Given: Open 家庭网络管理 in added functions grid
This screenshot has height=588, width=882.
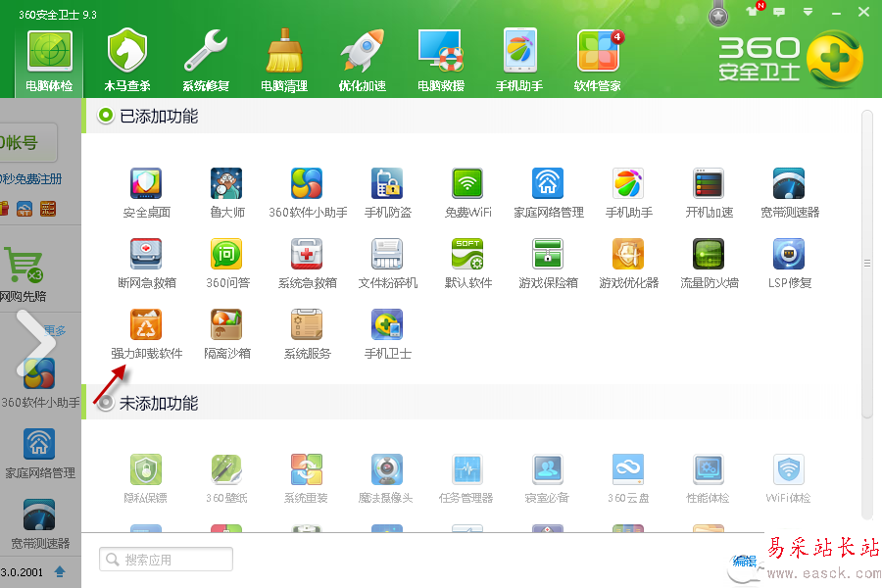Looking at the screenshot, I should 549,193.
